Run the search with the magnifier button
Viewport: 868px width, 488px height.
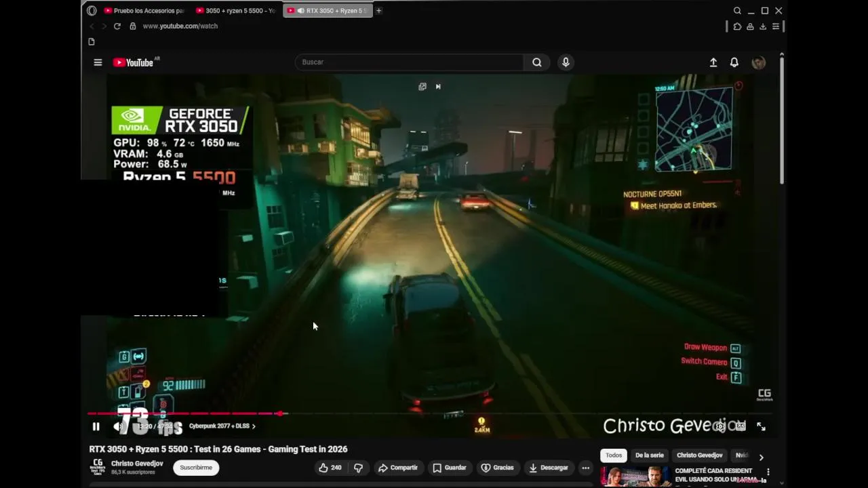click(x=536, y=62)
